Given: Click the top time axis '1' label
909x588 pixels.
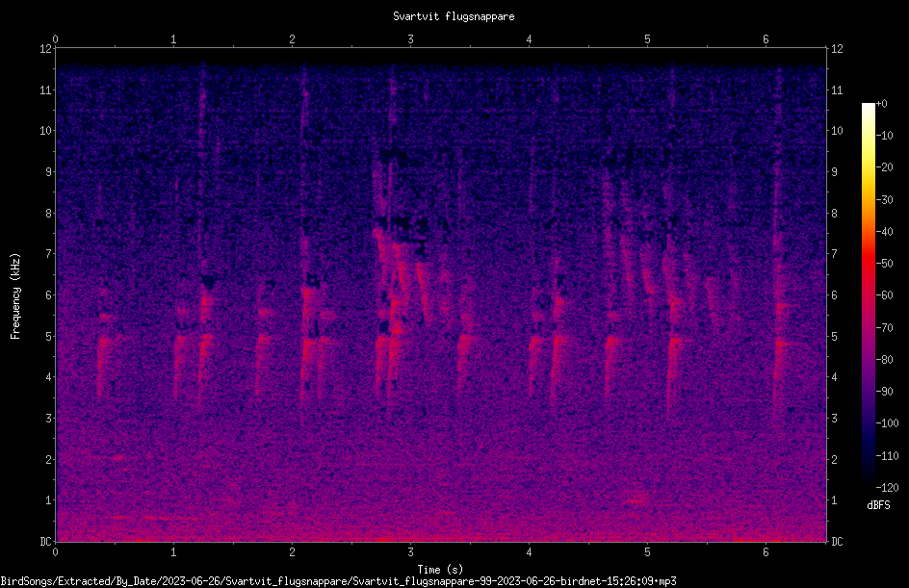Looking at the screenshot, I should point(173,39).
